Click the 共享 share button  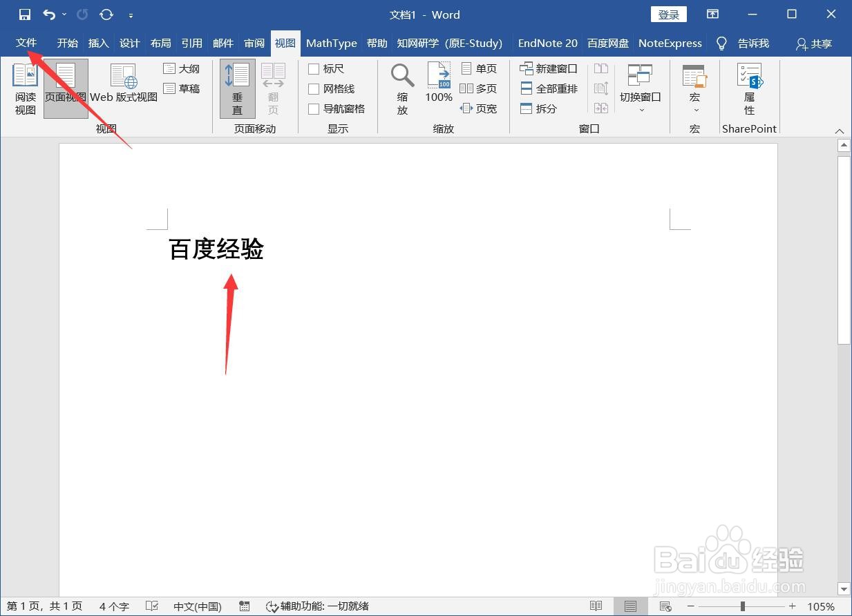coord(813,44)
